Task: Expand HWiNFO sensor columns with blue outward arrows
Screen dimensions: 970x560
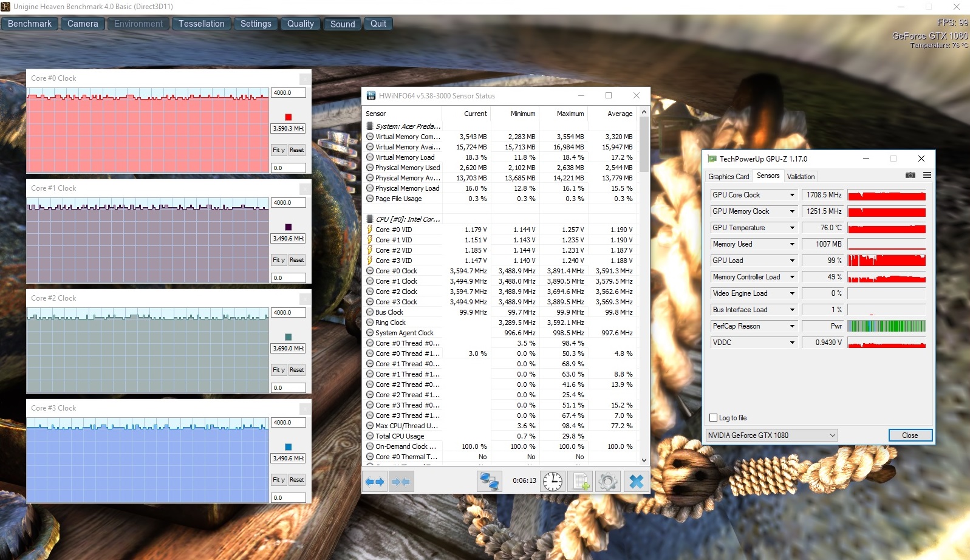Action: click(374, 482)
